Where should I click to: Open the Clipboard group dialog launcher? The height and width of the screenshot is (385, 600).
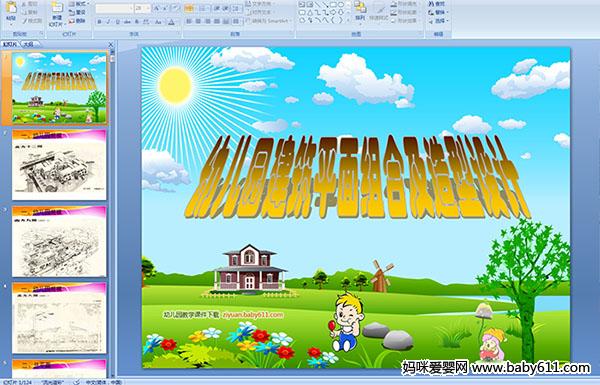pyautogui.click(x=41, y=33)
